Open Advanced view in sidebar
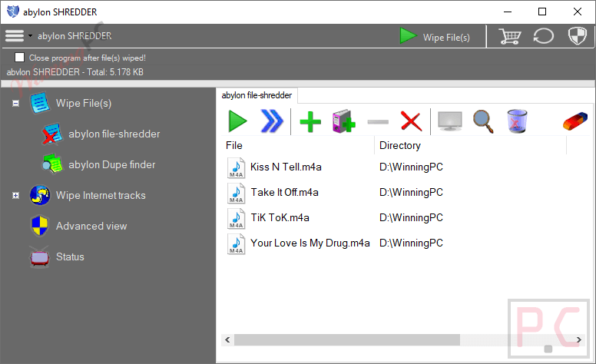The image size is (596, 364). coord(91,227)
